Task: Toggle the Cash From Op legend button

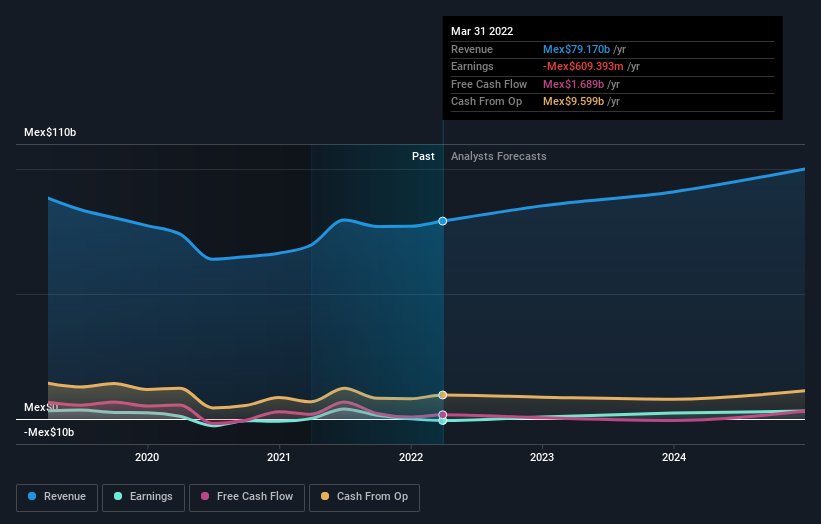Action: click(x=364, y=497)
